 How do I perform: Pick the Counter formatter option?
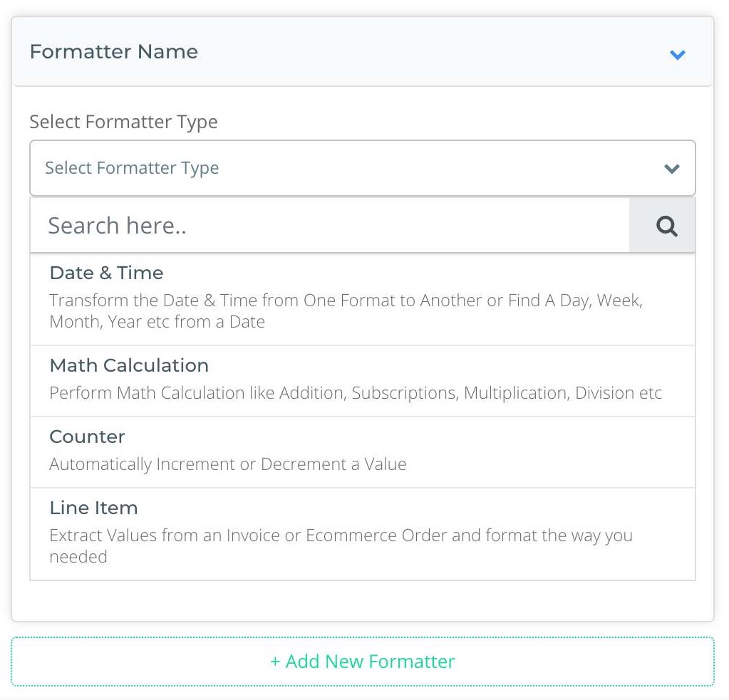point(362,452)
